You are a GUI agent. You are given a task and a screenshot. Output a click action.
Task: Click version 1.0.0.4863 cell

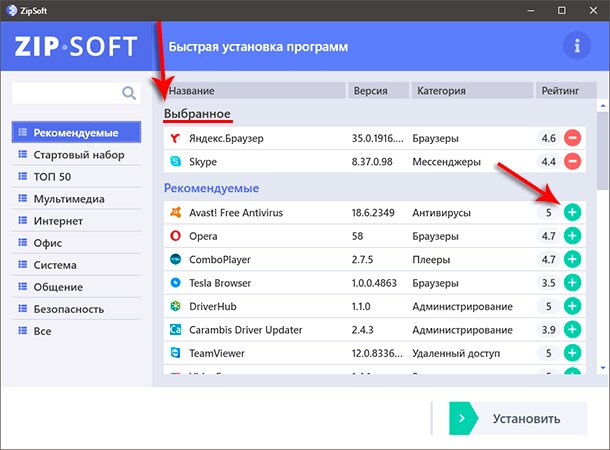pyautogui.click(x=374, y=283)
